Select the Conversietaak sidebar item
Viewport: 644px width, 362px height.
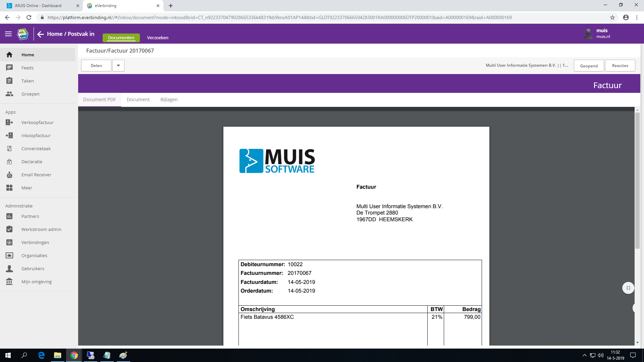point(36,149)
